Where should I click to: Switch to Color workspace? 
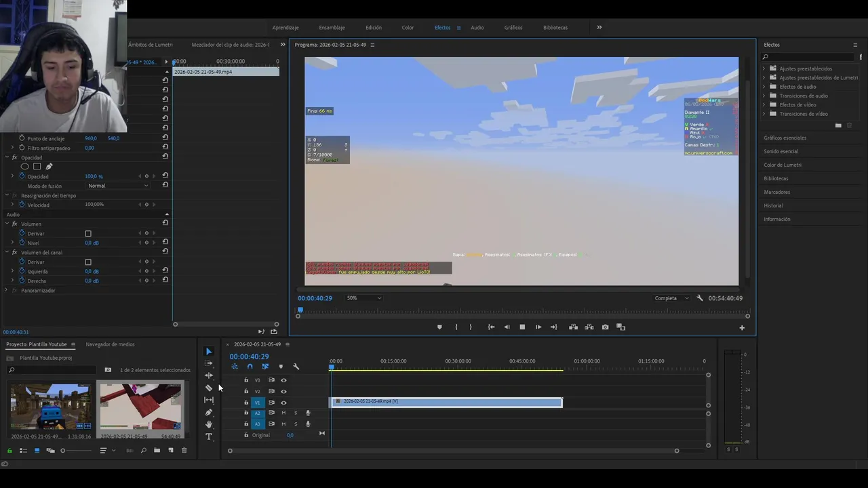point(408,28)
